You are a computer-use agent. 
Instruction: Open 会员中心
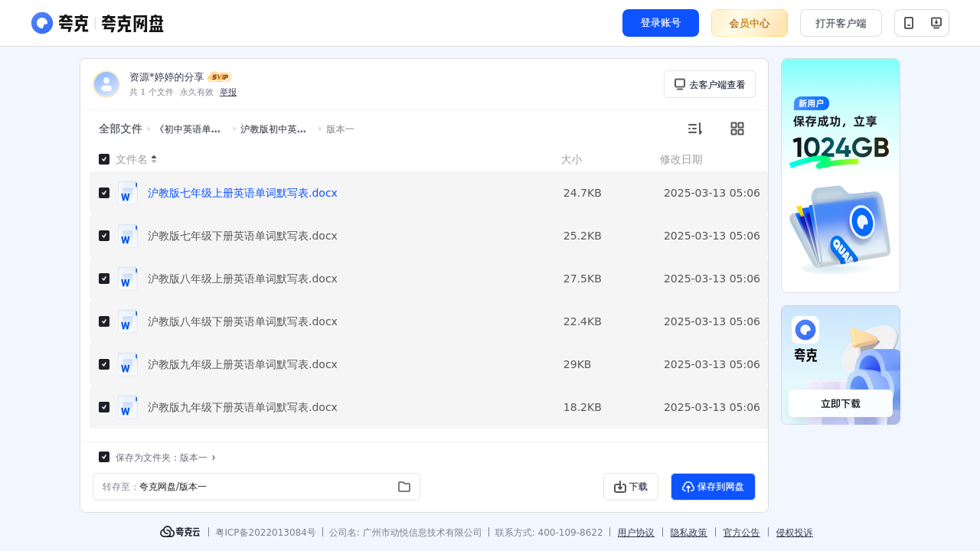(750, 23)
